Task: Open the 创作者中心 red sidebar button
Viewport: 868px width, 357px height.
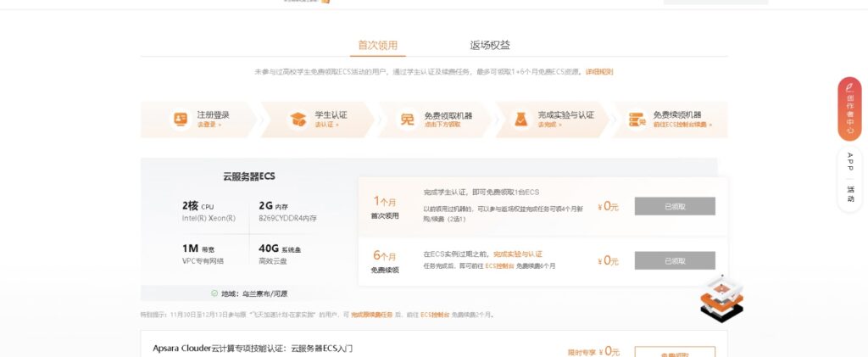Action: click(x=849, y=109)
